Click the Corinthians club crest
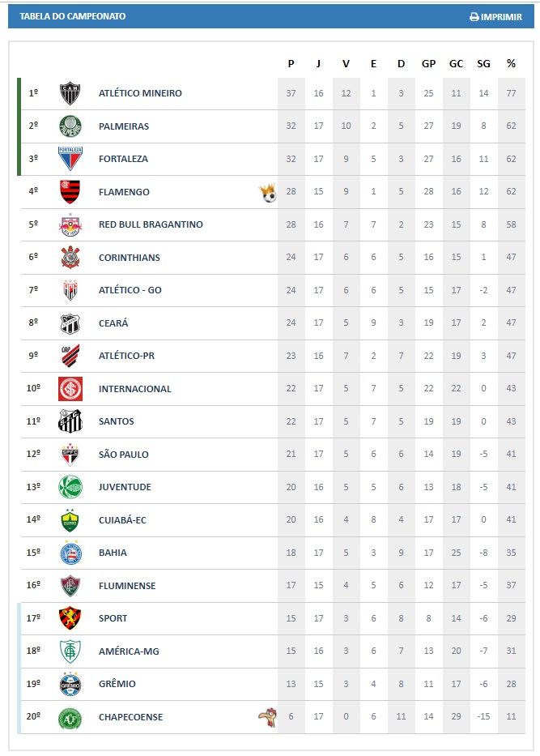 [70, 258]
